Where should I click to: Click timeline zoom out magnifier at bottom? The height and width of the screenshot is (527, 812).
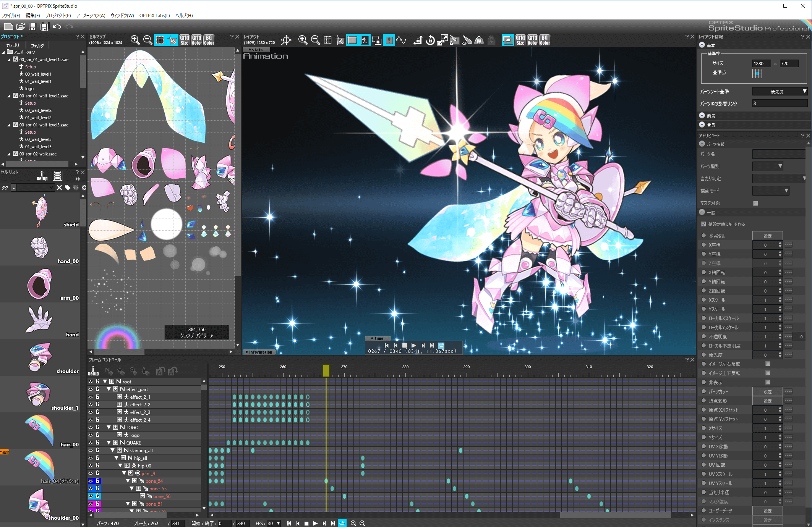pos(362,523)
